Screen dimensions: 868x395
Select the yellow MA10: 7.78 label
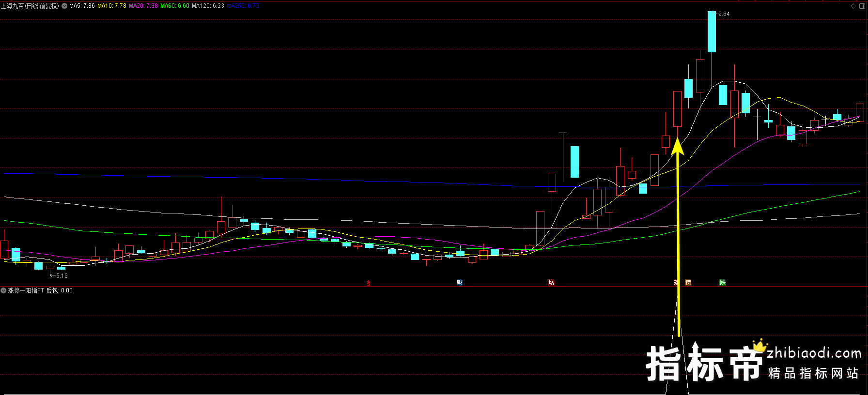click(x=112, y=6)
